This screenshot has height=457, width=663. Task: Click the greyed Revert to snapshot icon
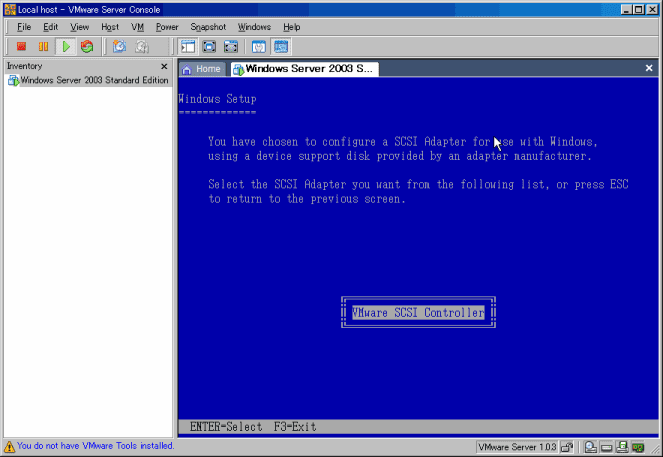click(142, 47)
